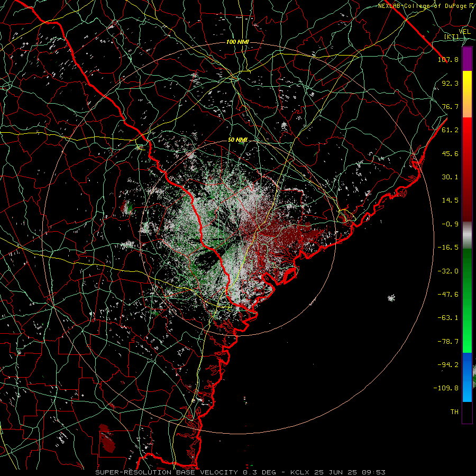Viewport: 476px width, 476px height.
Task: Click the -63.1 velocity scale value
Action: (448, 318)
